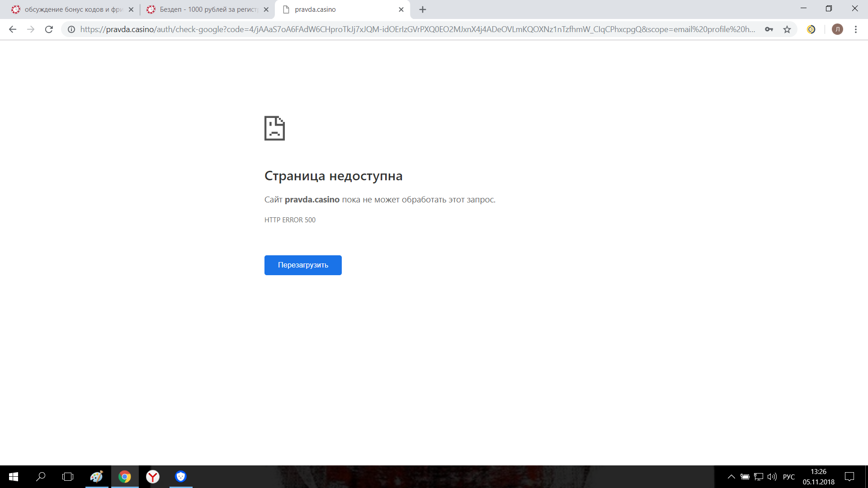Open Yandex Browser from the taskbar
The height and width of the screenshot is (488, 868).
point(152,477)
